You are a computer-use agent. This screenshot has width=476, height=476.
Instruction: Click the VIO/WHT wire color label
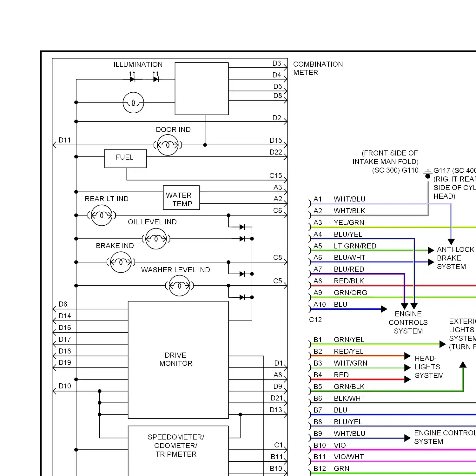(x=349, y=457)
